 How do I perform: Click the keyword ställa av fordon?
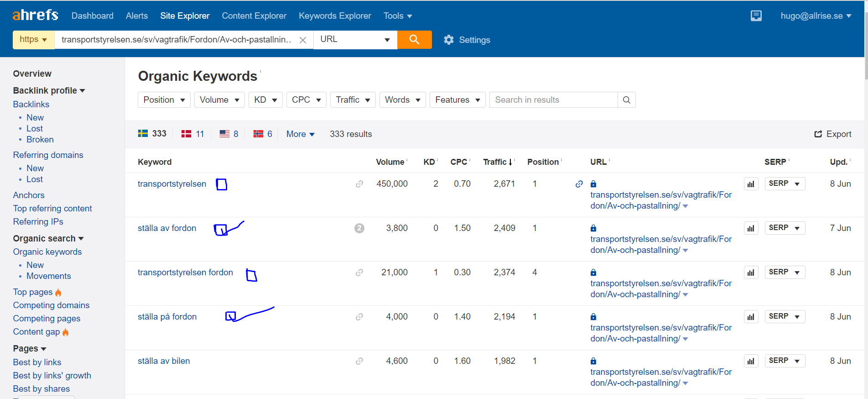[167, 228]
